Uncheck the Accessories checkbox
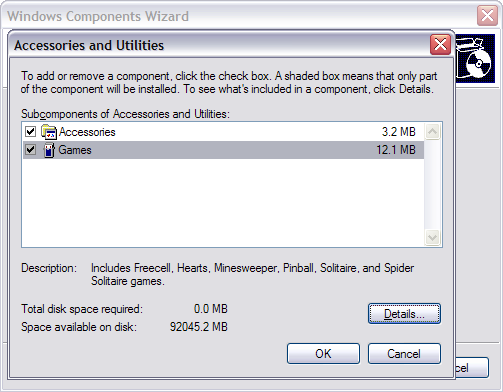 30,132
